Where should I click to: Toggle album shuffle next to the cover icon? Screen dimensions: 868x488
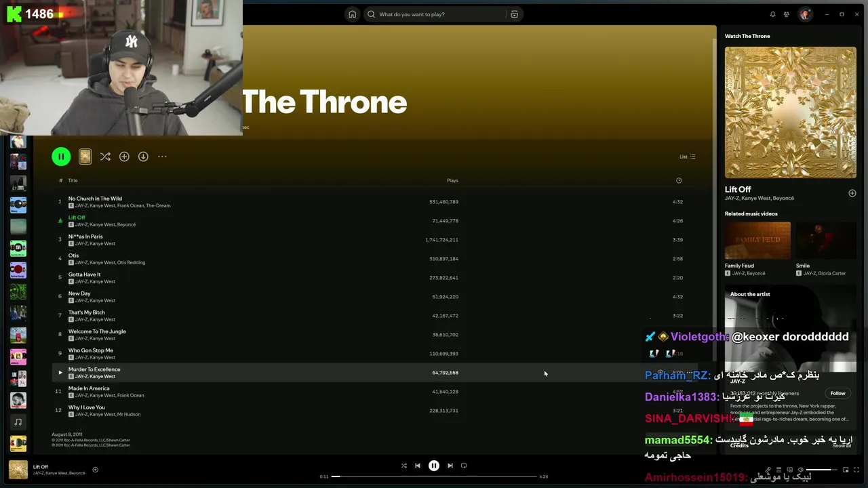(105, 157)
